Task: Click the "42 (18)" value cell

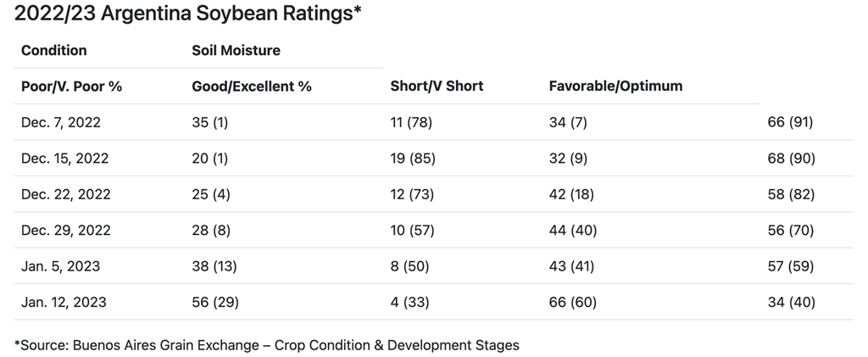Action: (x=571, y=194)
